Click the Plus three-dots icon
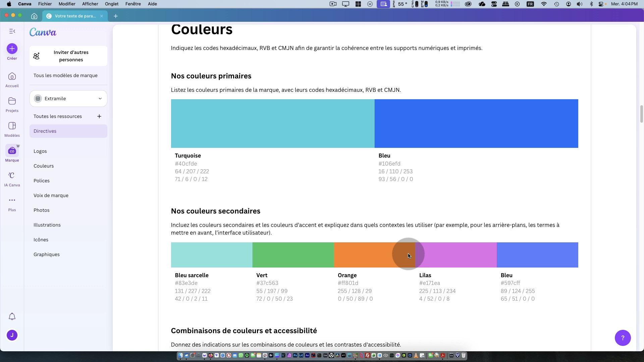644x362 pixels. (12, 200)
